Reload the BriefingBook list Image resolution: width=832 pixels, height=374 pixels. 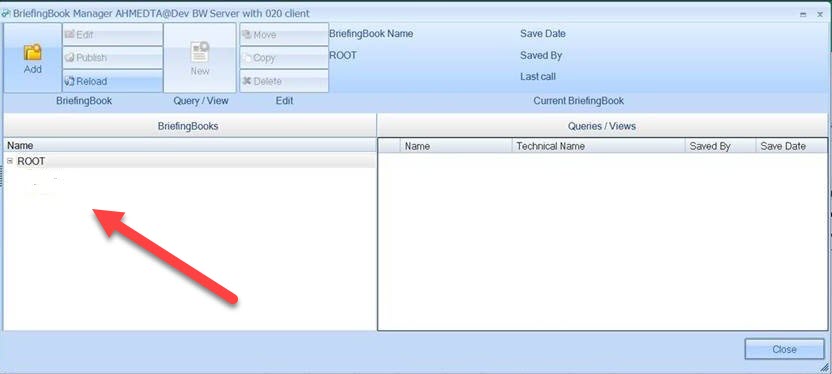112,81
